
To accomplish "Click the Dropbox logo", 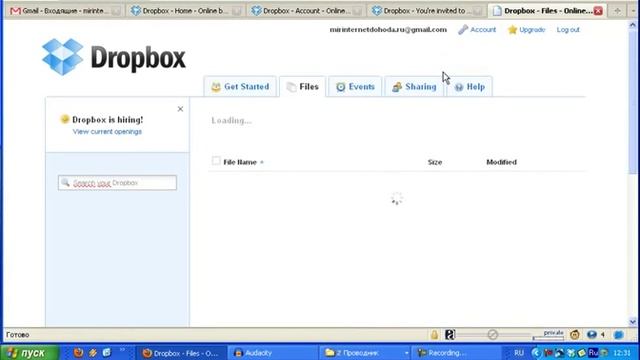I will (x=114, y=57).
